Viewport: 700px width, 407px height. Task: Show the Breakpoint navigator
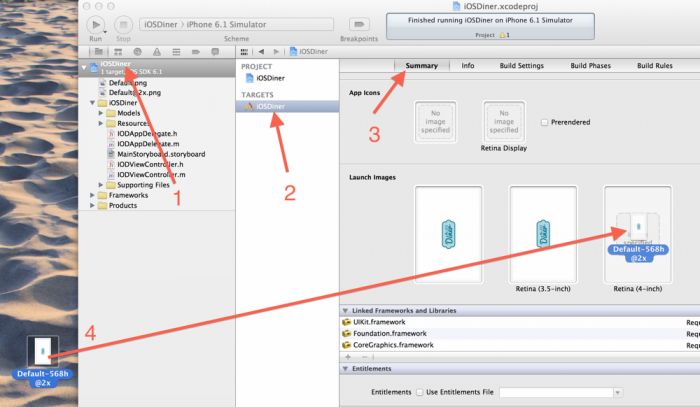point(196,52)
